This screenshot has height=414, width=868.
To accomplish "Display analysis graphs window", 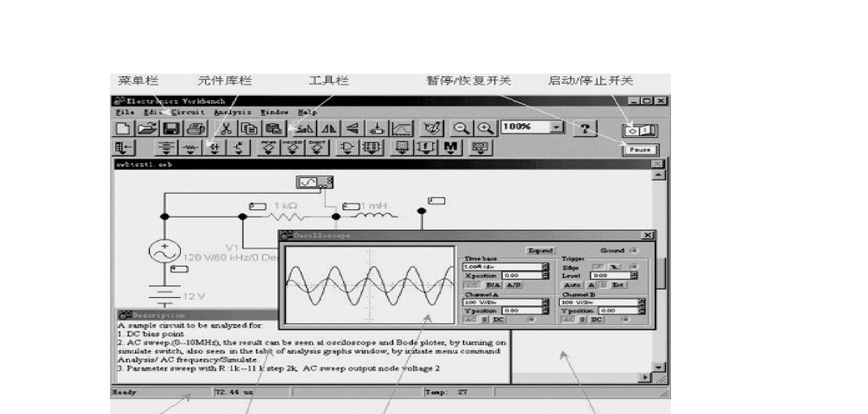I will (402, 128).
